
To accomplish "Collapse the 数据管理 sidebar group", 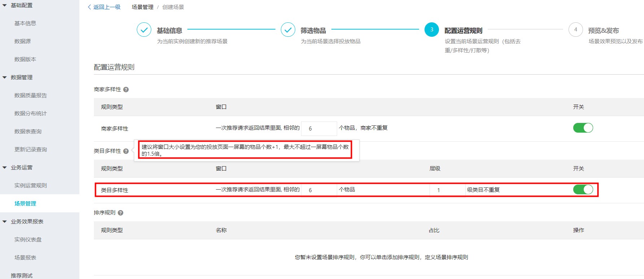I will pos(5,77).
